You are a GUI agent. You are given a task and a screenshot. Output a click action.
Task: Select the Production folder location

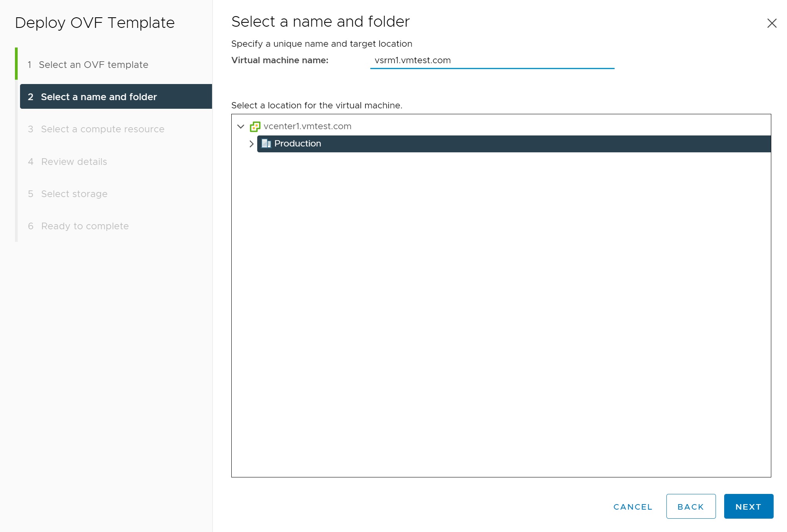pos(298,144)
